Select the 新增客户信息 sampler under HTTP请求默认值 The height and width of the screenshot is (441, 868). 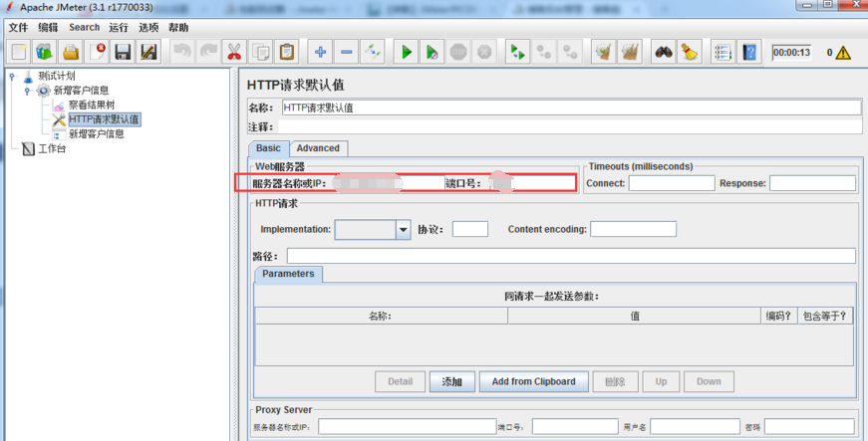click(96, 134)
